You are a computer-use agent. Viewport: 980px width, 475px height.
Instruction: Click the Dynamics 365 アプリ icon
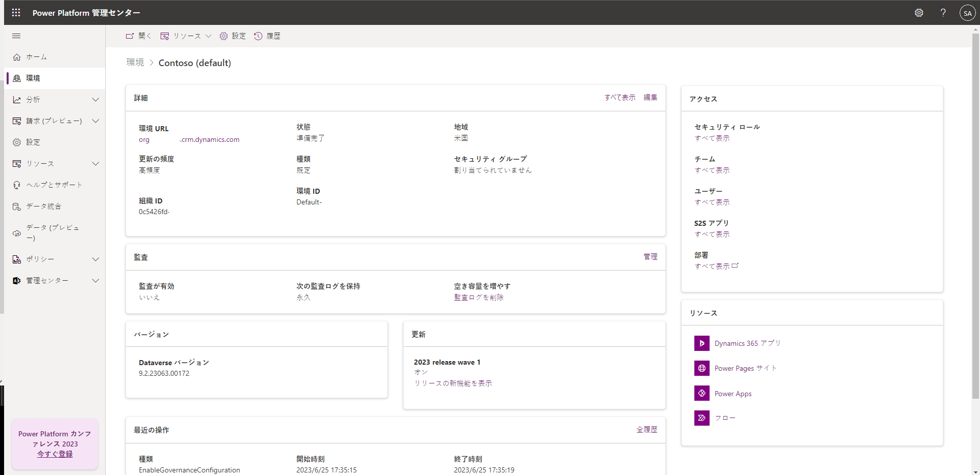[702, 343]
